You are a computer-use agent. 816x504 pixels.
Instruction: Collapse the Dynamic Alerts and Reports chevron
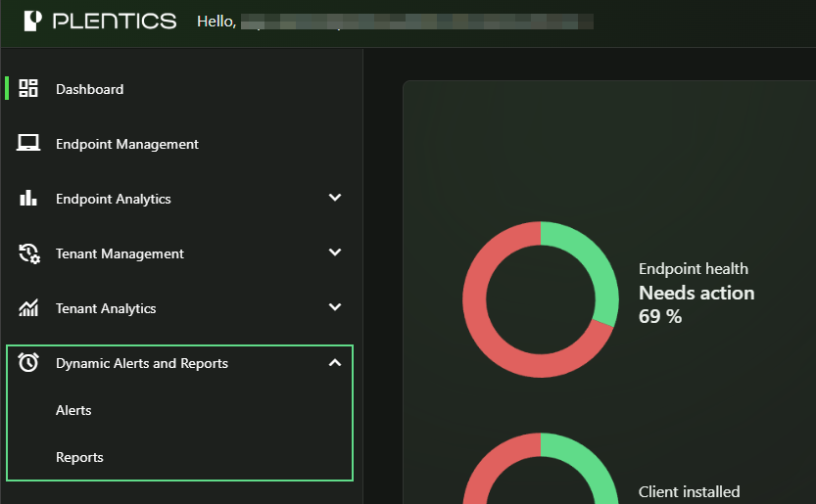pos(335,362)
